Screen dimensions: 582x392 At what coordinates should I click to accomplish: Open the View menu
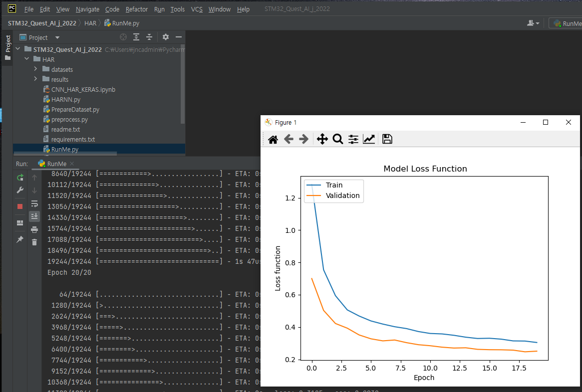(63, 9)
